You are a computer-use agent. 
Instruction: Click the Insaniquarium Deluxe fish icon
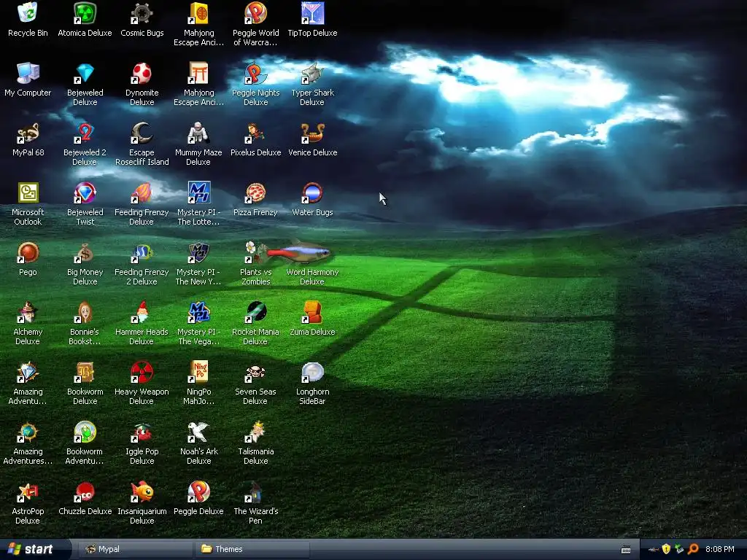142,492
